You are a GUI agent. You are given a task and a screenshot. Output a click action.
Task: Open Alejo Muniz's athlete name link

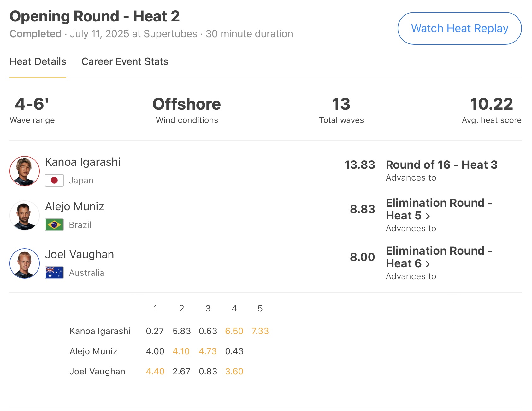click(x=74, y=206)
